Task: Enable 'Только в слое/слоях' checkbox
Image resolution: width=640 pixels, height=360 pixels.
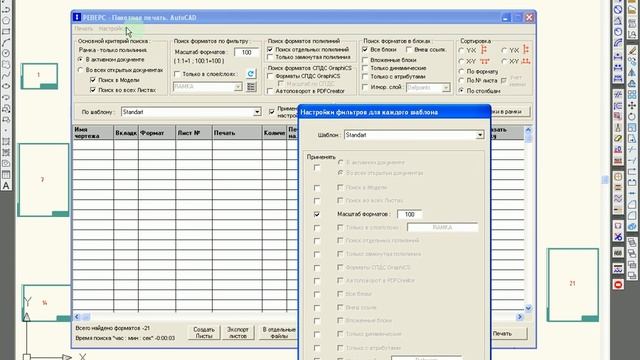Action: tap(177, 74)
